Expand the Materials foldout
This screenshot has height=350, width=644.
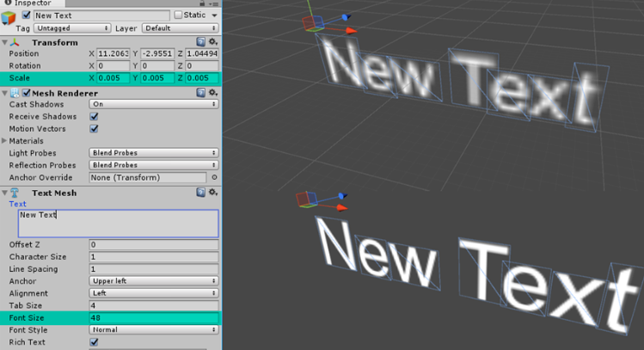[x=4, y=140]
